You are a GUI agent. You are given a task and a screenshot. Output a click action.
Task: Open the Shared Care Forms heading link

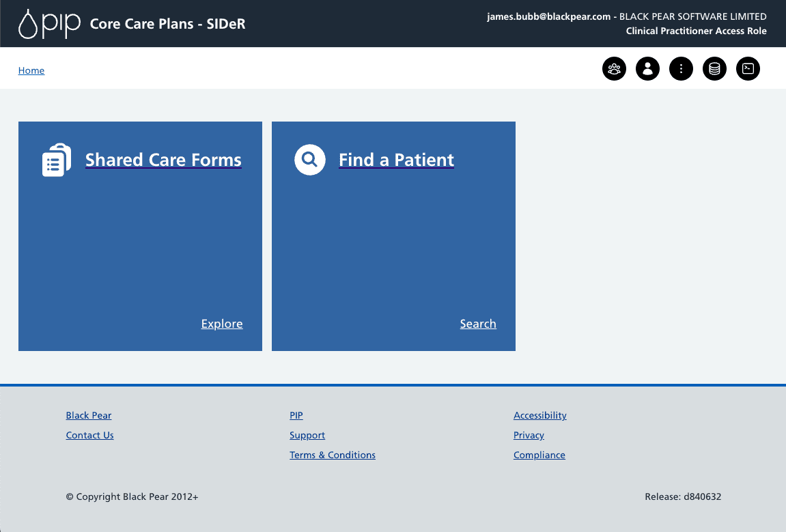(x=163, y=160)
